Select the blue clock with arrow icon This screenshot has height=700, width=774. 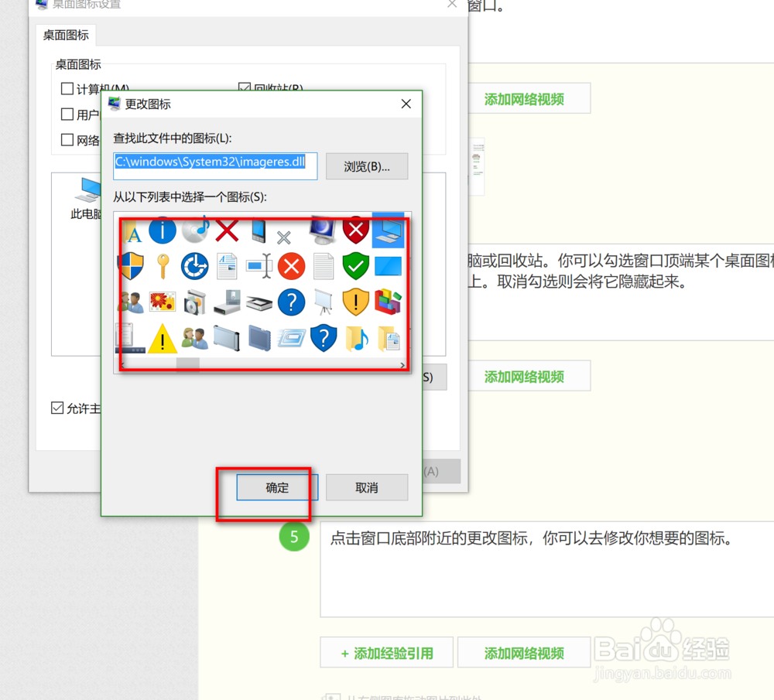tap(195, 265)
